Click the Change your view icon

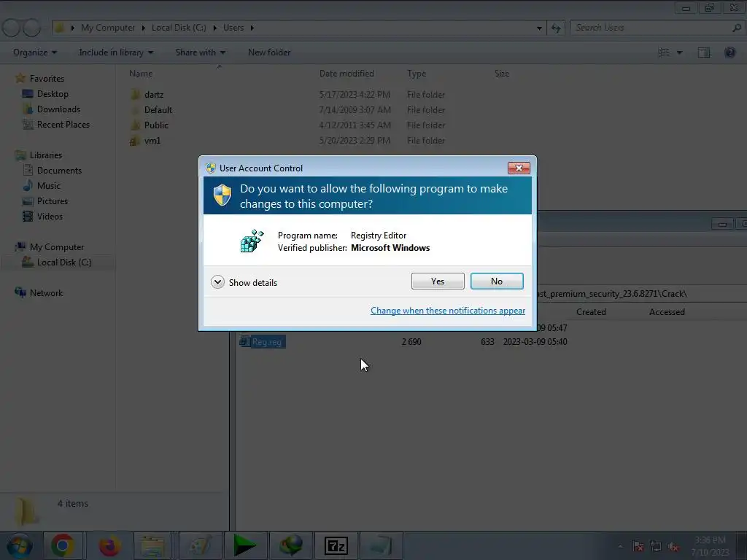point(664,52)
